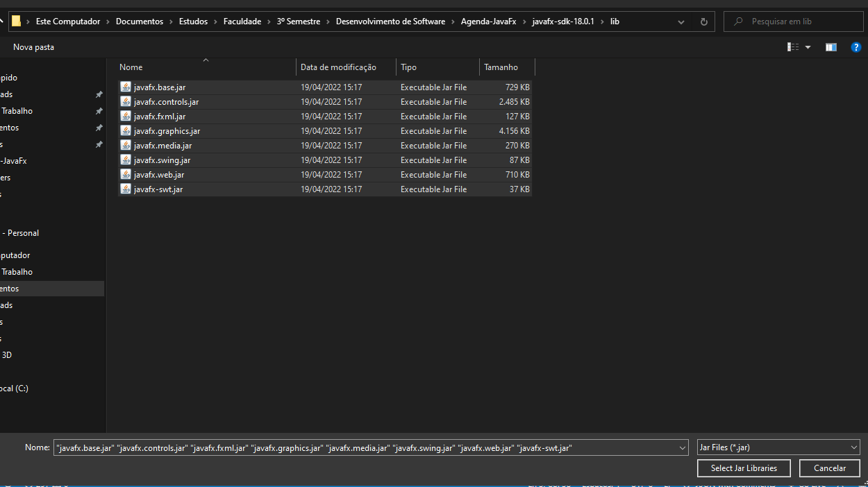Screen dimensions: 868x487
Task: Open the Personal item in sidebar
Action: (x=20, y=233)
